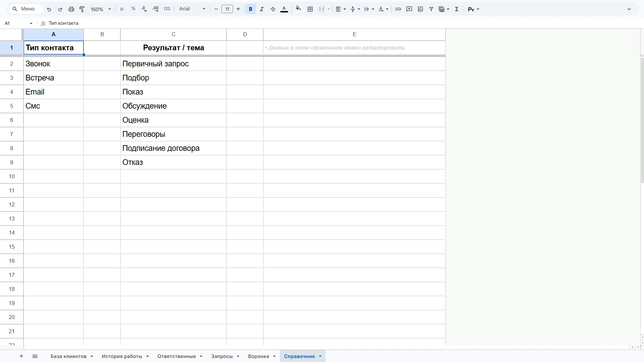Viewport: 644px width, 362px height.
Task: Click the font size field
Action: 227,9
